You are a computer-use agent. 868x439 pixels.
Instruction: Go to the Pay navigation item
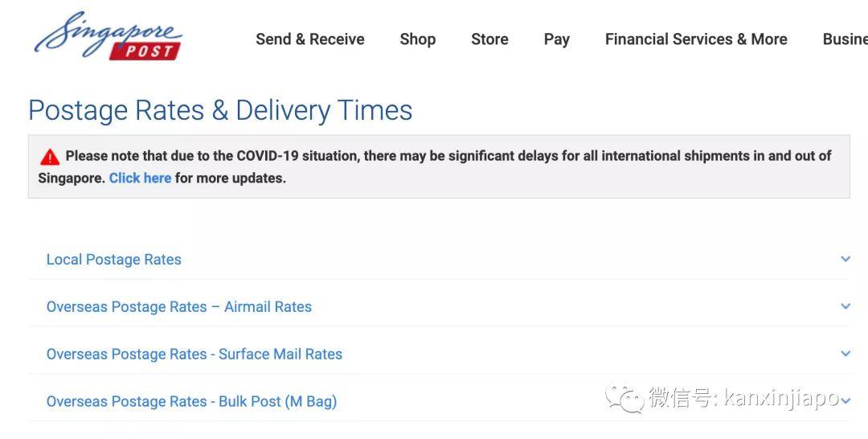[x=556, y=39]
